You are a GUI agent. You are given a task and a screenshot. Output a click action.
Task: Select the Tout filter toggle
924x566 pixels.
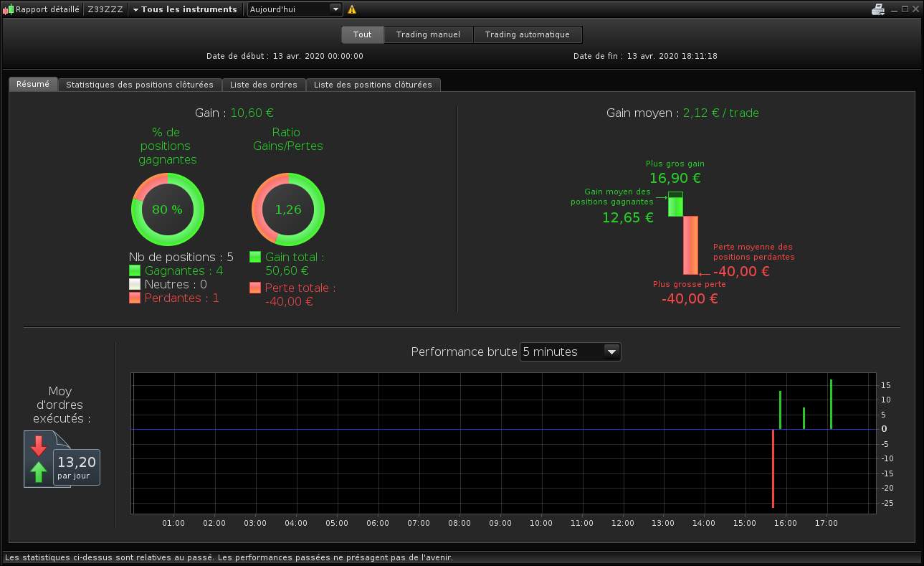click(363, 34)
